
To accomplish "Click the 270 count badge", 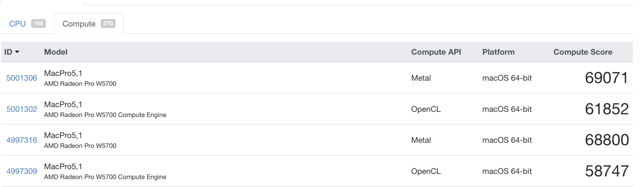I will point(108,23).
